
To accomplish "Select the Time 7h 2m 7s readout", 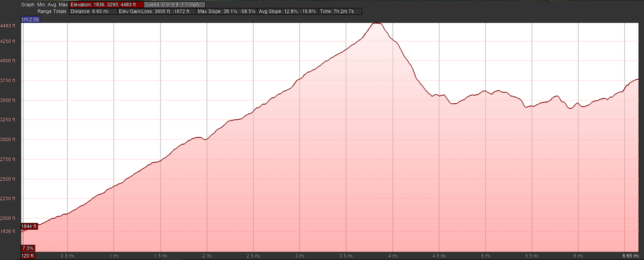I will click(340, 11).
